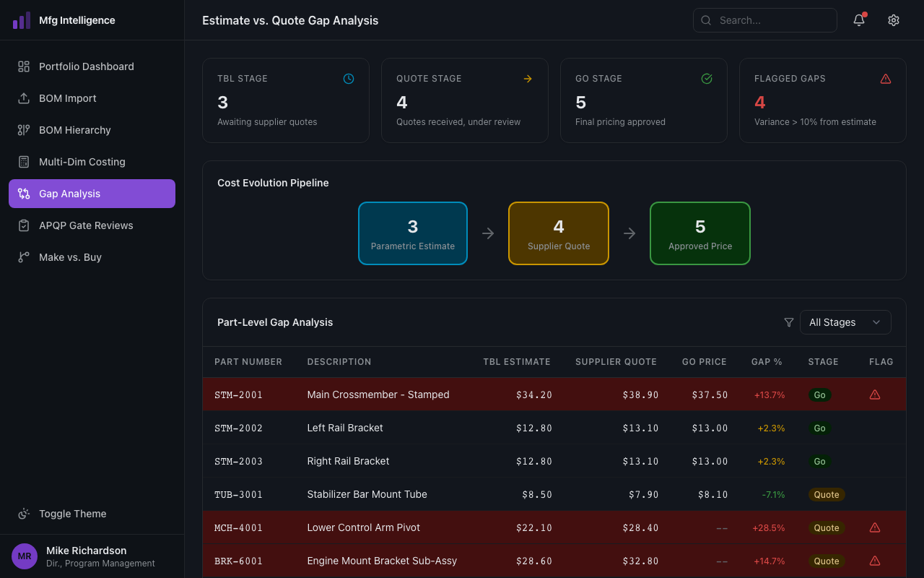Click the clock icon on TBL Stage card
Image resolution: width=924 pixels, height=578 pixels.
pos(349,79)
